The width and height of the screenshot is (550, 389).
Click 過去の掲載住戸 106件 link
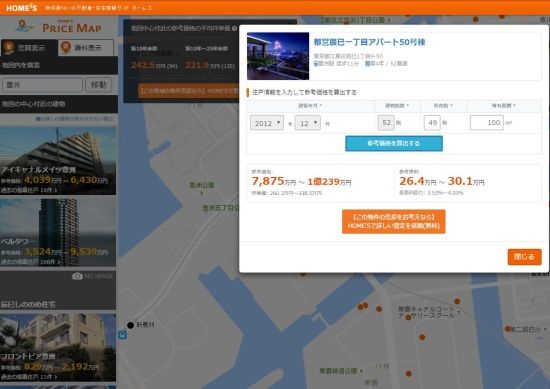31,262
